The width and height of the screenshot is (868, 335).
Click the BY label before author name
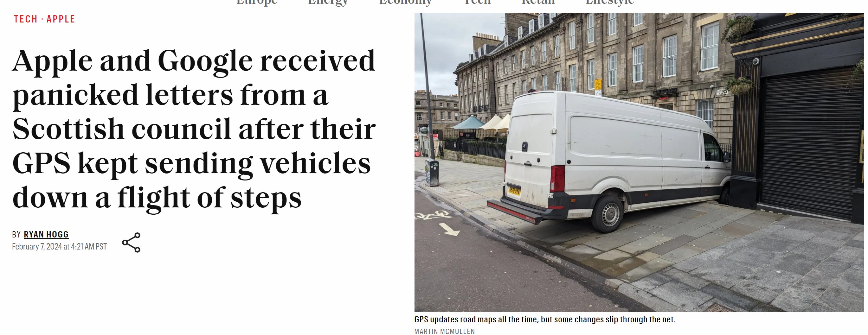(x=16, y=234)
